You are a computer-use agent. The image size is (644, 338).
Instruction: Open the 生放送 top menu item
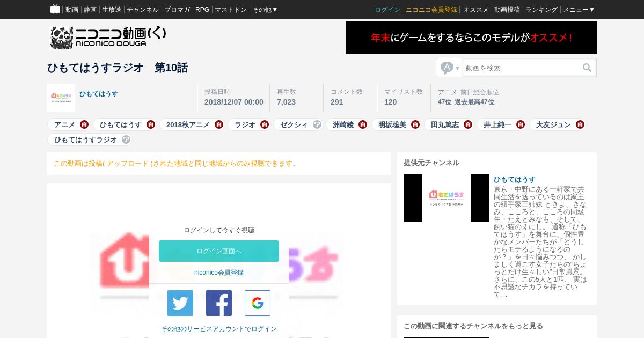pyautogui.click(x=112, y=10)
